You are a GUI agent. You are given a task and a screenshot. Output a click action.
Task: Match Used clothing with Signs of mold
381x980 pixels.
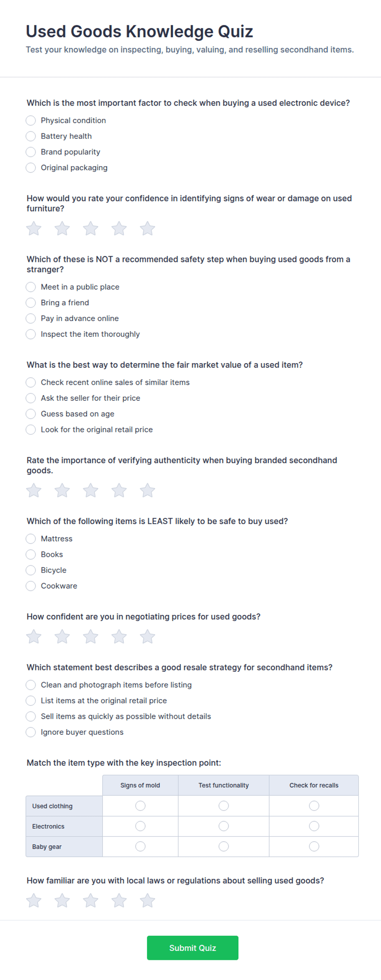pos(141,806)
